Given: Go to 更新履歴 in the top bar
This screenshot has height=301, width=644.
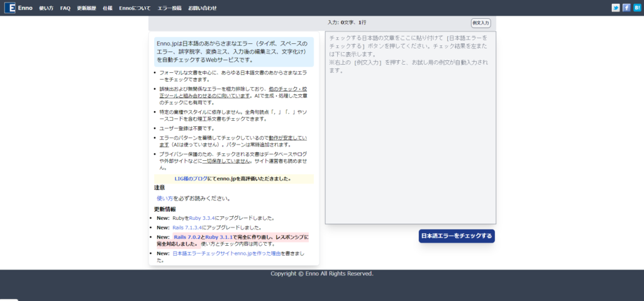Looking at the screenshot, I should [x=86, y=8].
